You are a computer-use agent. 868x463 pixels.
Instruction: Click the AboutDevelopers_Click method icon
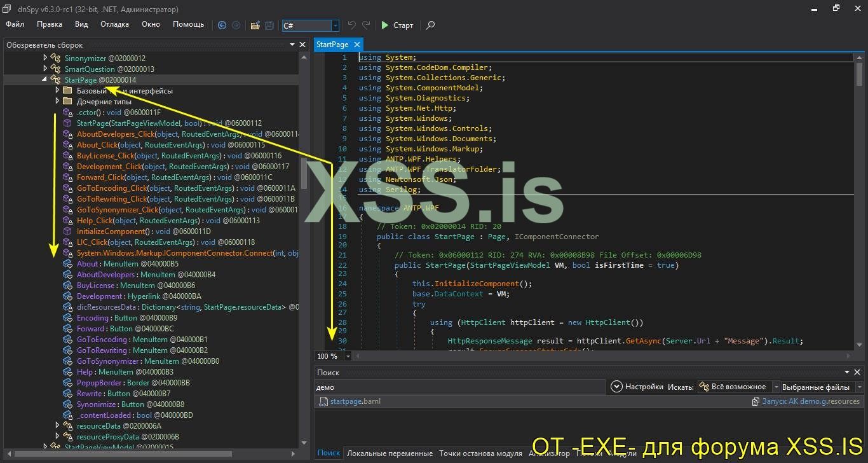coord(67,134)
